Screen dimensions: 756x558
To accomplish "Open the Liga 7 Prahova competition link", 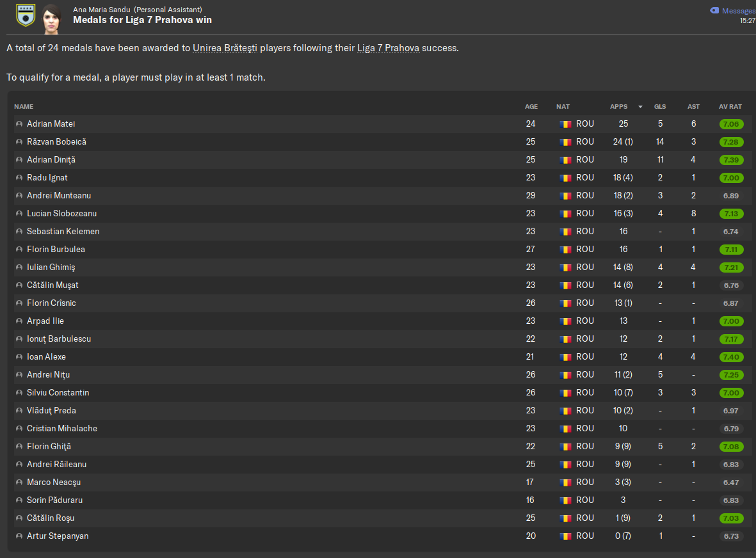I will click(x=388, y=48).
